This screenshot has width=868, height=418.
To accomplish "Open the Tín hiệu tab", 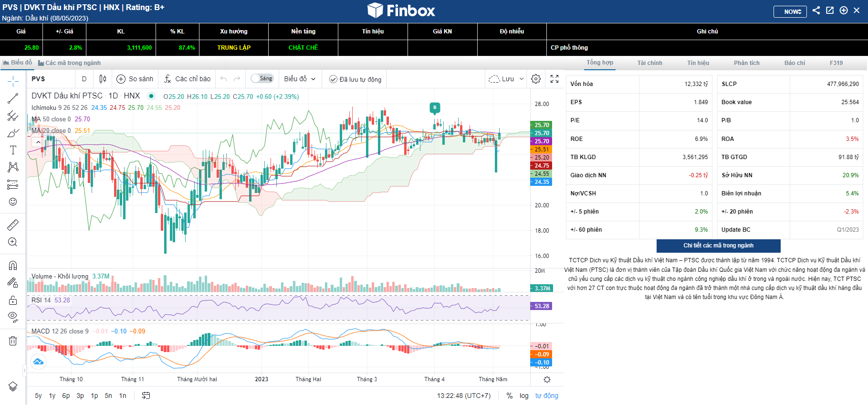I will tap(698, 63).
